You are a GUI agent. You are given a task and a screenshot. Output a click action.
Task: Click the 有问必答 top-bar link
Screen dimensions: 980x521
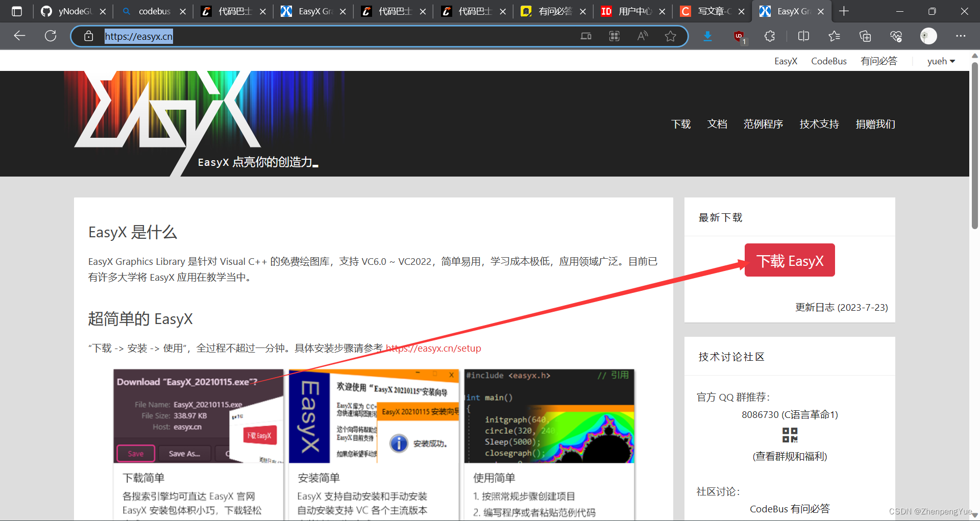point(879,61)
